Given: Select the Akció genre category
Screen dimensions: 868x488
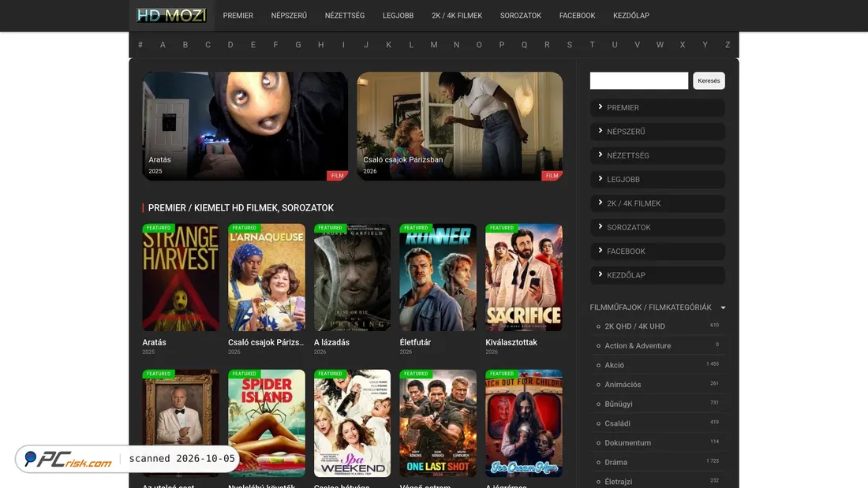Looking at the screenshot, I should pyautogui.click(x=615, y=365).
